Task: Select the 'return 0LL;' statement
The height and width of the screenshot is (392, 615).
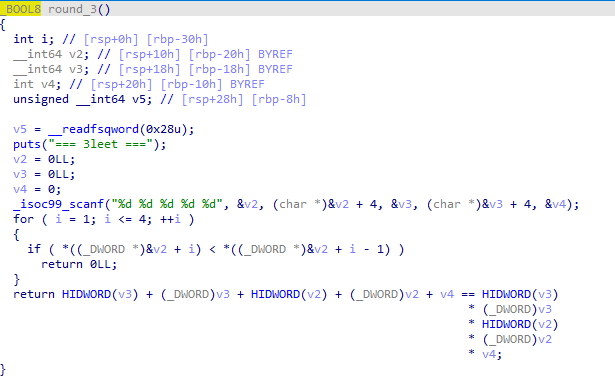Action: pos(79,264)
